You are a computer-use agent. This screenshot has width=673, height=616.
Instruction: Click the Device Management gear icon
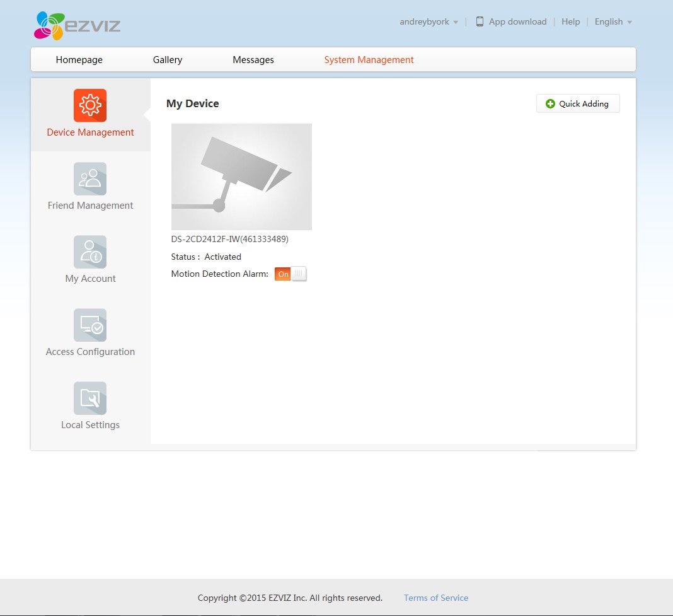(x=90, y=105)
